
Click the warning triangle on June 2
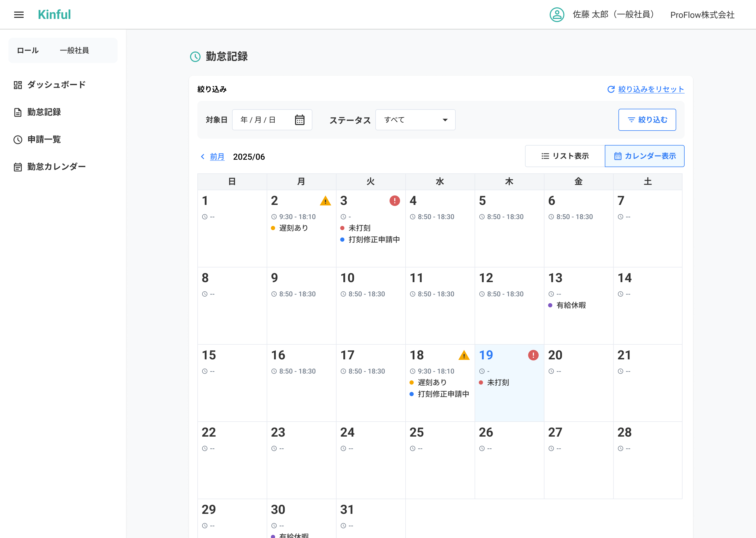click(325, 201)
